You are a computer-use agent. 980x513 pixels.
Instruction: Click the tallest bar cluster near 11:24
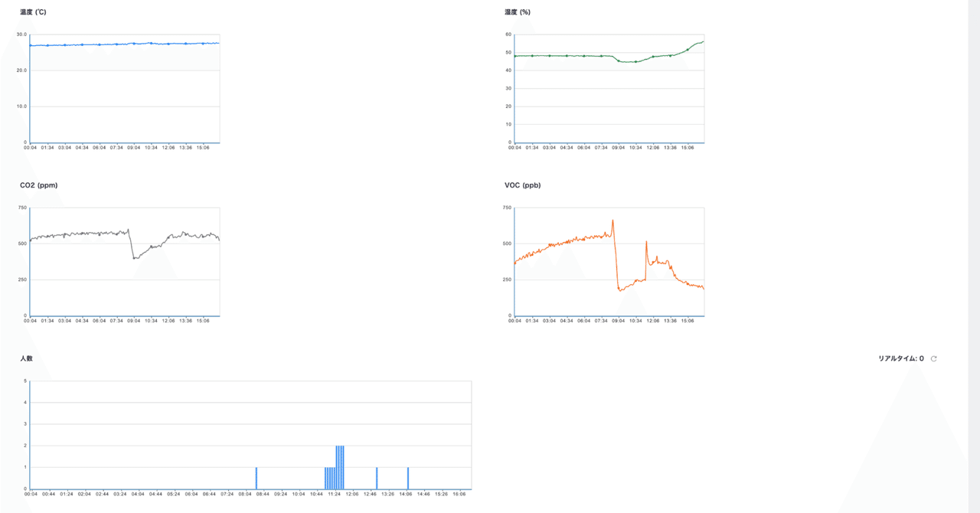[x=340, y=467]
